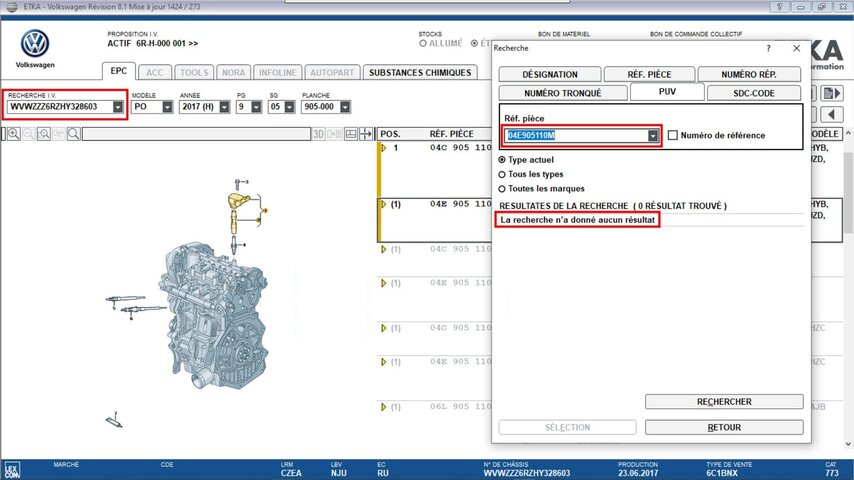Click the Réf. pièce text input field
The image size is (854, 480).
pos(576,136)
